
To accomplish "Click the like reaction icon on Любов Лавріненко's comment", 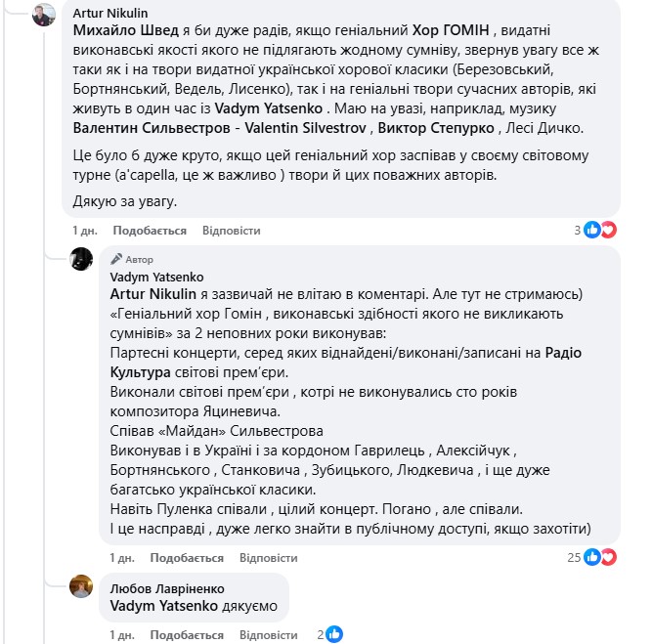I will (335, 635).
